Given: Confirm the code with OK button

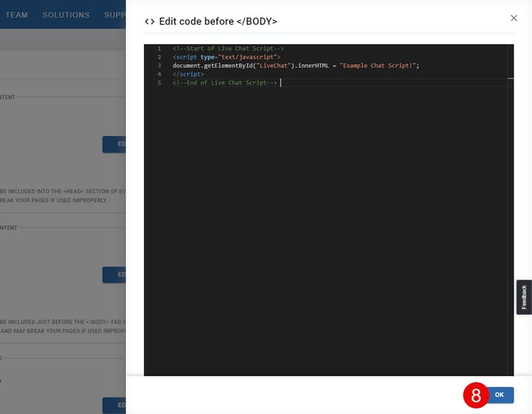Looking at the screenshot, I should point(499,395).
